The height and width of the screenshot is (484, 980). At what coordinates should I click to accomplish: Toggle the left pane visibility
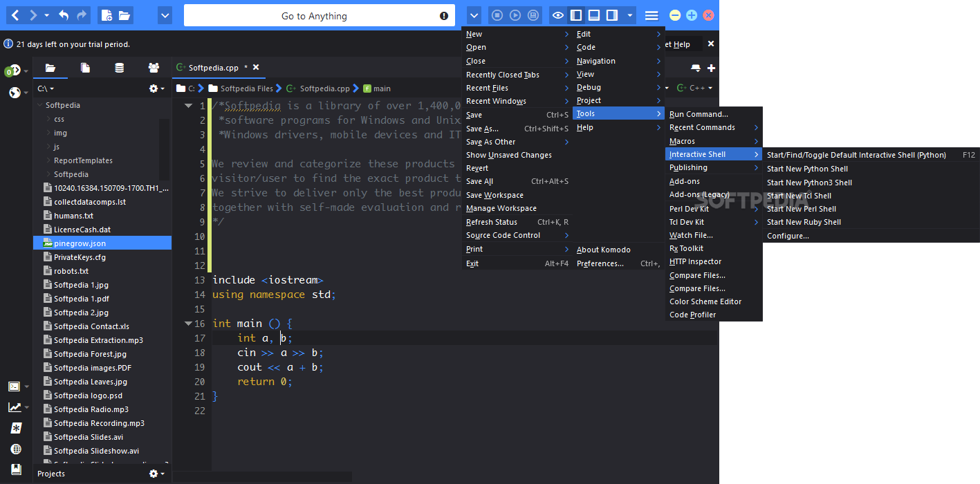point(576,15)
